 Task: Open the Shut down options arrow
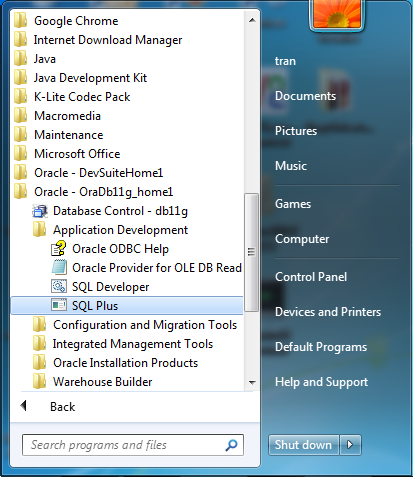point(350,445)
